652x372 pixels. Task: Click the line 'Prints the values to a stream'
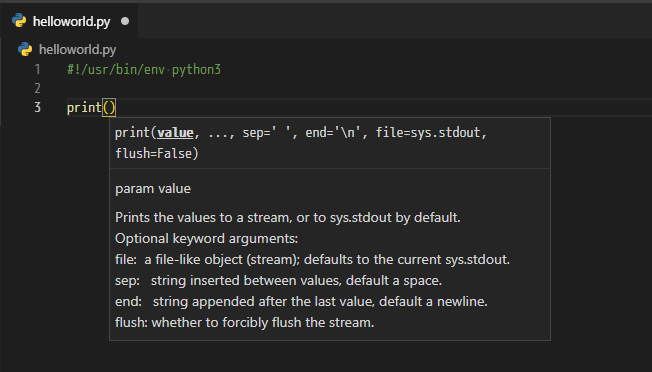point(288,217)
